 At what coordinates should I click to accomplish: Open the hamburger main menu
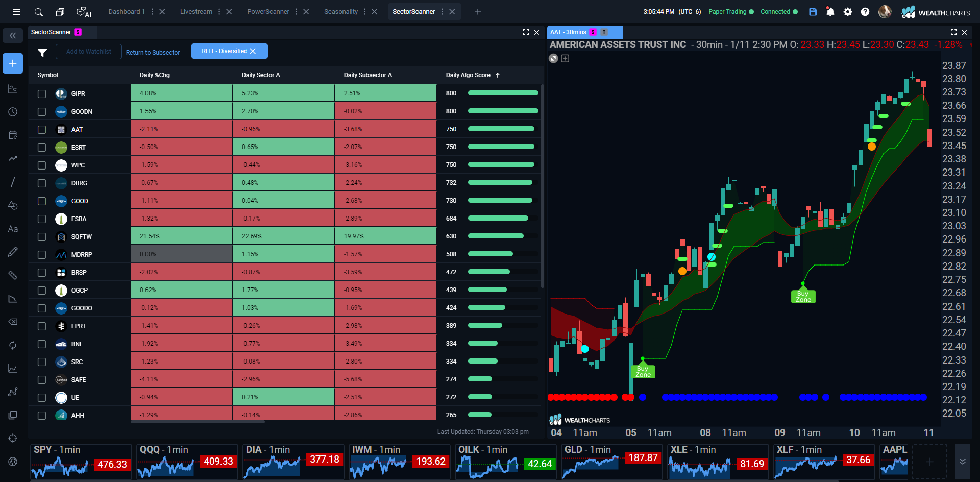(16, 12)
